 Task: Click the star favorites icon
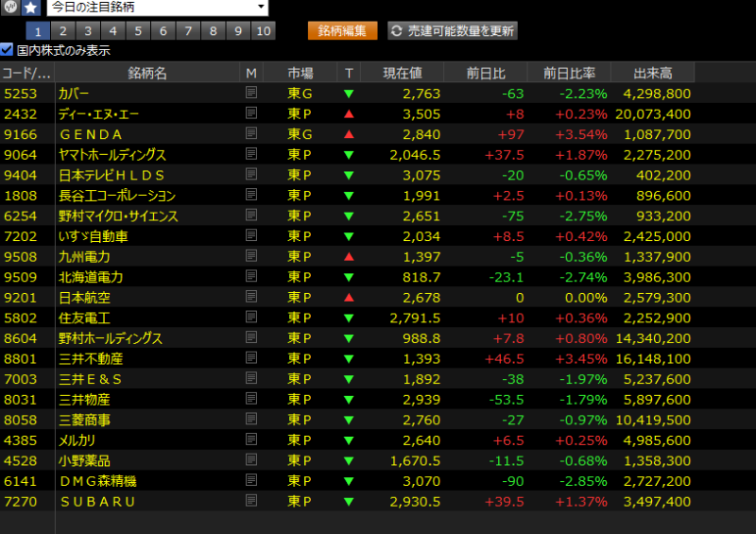point(31,8)
